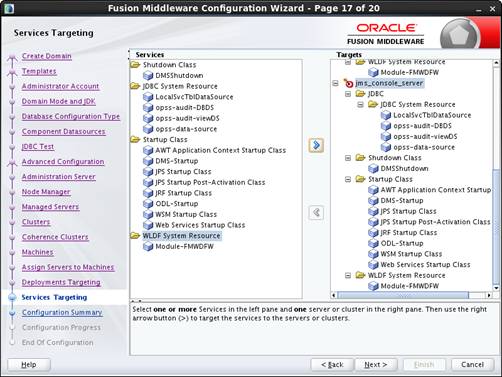Open the JDBC Test step
The height and width of the screenshot is (377, 502).
point(38,147)
